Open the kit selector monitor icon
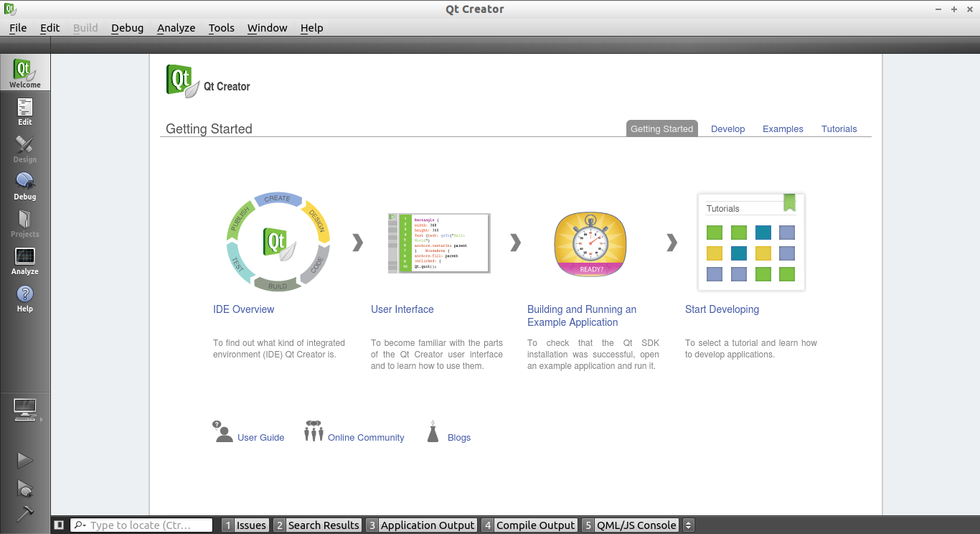The width and height of the screenshot is (980, 534). pyautogui.click(x=25, y=410)
